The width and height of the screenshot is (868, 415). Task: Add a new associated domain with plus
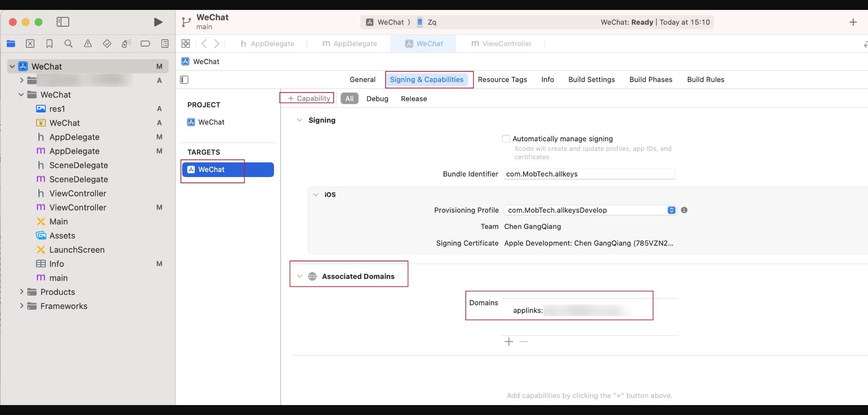point(509,342)
